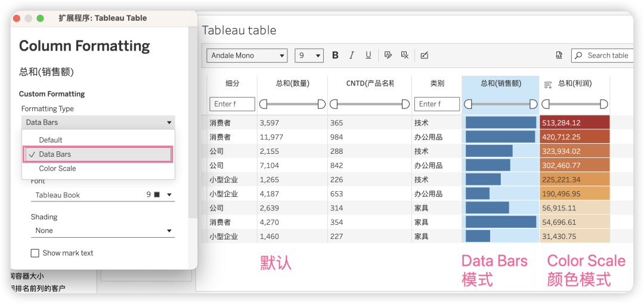
Task: Click the 总和(销售额) column header
Action: pyautogui.click(x=501, y=84)
